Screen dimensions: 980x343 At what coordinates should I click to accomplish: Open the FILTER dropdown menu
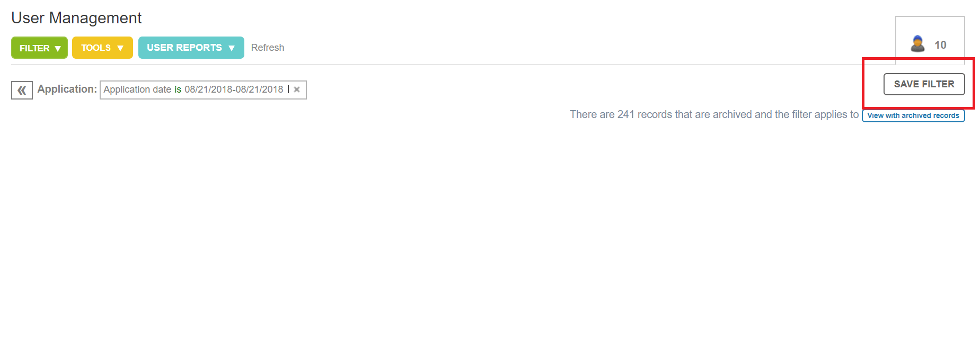[x=39, y=48]
